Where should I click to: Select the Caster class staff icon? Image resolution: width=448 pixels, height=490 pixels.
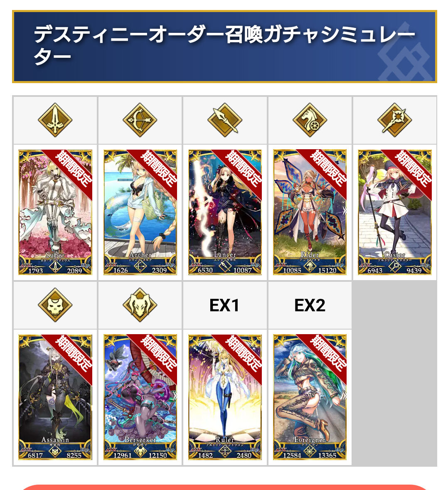click(394, 120)
